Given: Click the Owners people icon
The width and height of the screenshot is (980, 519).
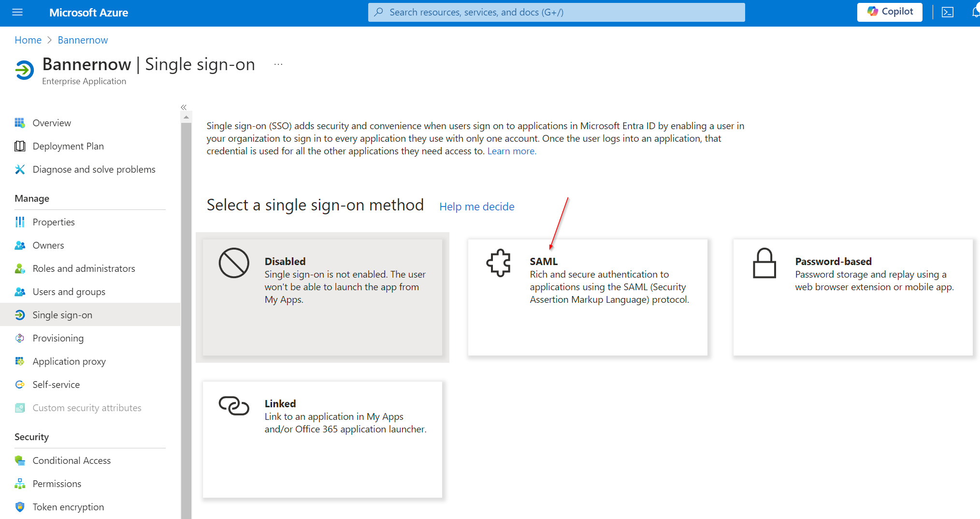Looking at the screenshot, I should click(20, 245).
